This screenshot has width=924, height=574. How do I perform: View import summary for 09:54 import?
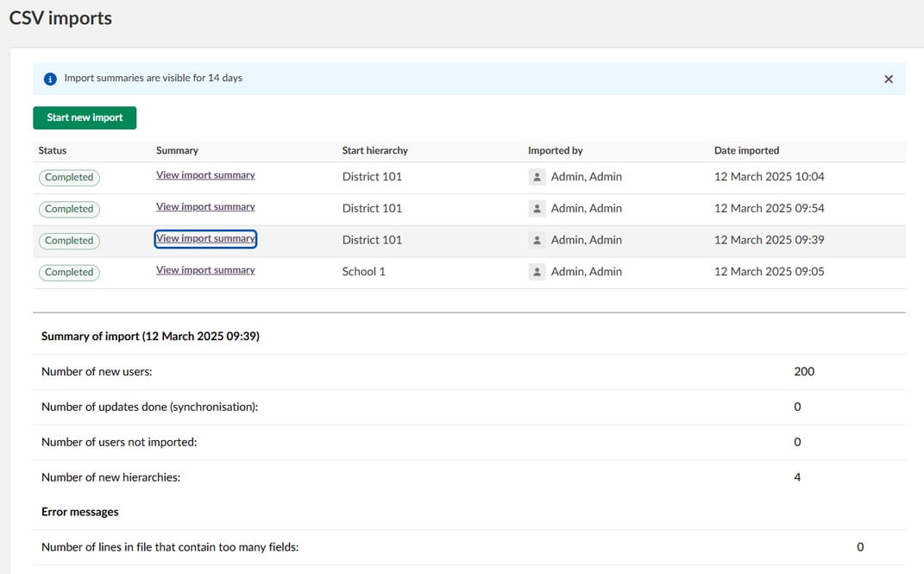(205, 207)
